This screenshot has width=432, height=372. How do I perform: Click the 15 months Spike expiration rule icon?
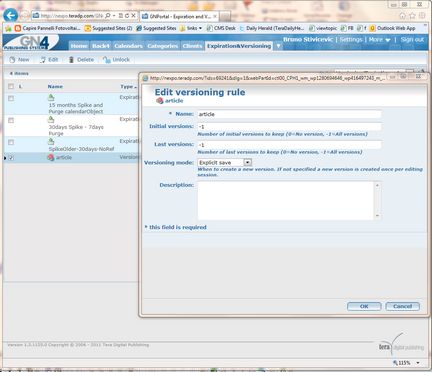click(x=51, y=98)
